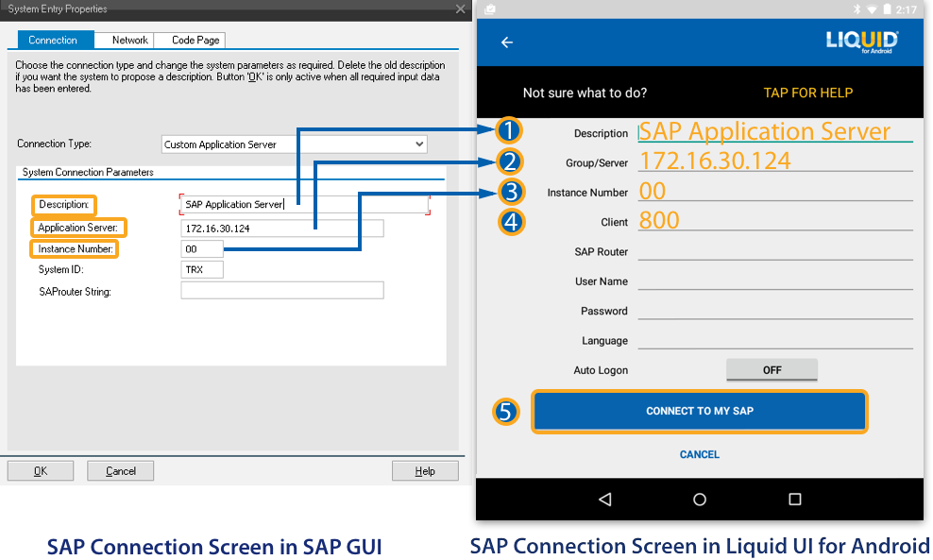The height and width of the screenshot is (560, 933).
Task: Switch to the Network tab
Action: (129, 40)
